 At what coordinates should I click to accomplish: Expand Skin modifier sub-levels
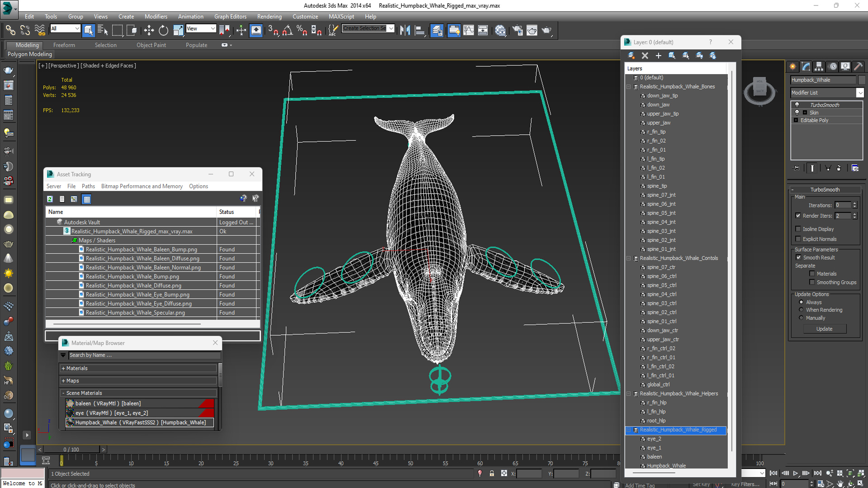click(805, 113)
